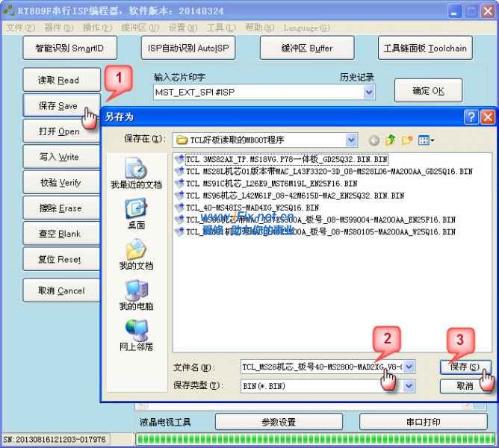This screenshot has width=499, height=448.
Task: Select My Computer in places bar
Action: point(136,295)
